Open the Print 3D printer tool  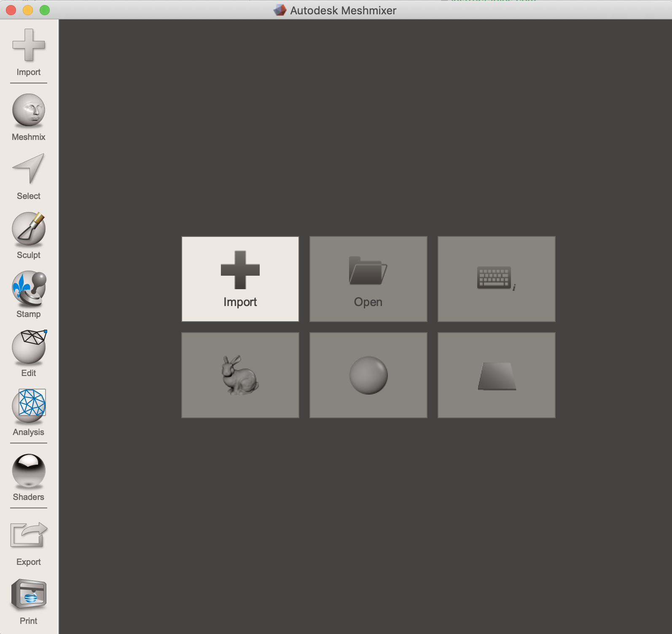click(29, 602)
